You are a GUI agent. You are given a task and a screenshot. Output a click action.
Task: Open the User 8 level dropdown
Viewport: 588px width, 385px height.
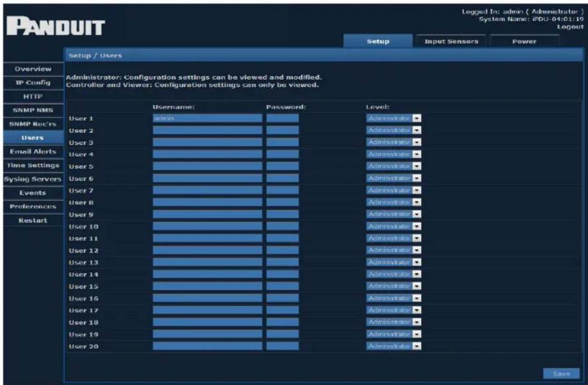click(394, 202)
